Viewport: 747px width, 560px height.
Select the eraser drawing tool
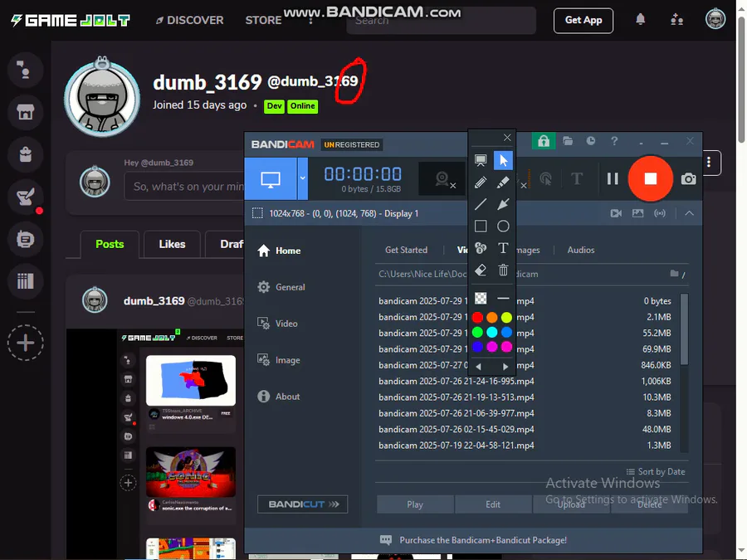[x=481, y=270]
